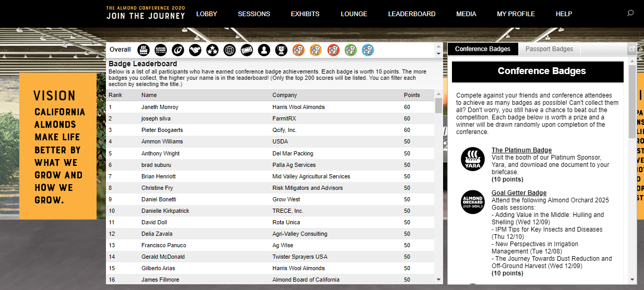This screenshot has height=290, width=644.
Task: Sort leaderboard by Company column header
Action: [284, 95]
